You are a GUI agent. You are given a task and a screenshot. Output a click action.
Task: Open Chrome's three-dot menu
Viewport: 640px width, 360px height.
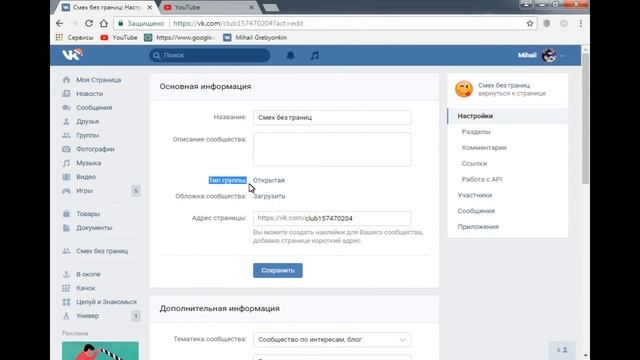pos(580,23)
